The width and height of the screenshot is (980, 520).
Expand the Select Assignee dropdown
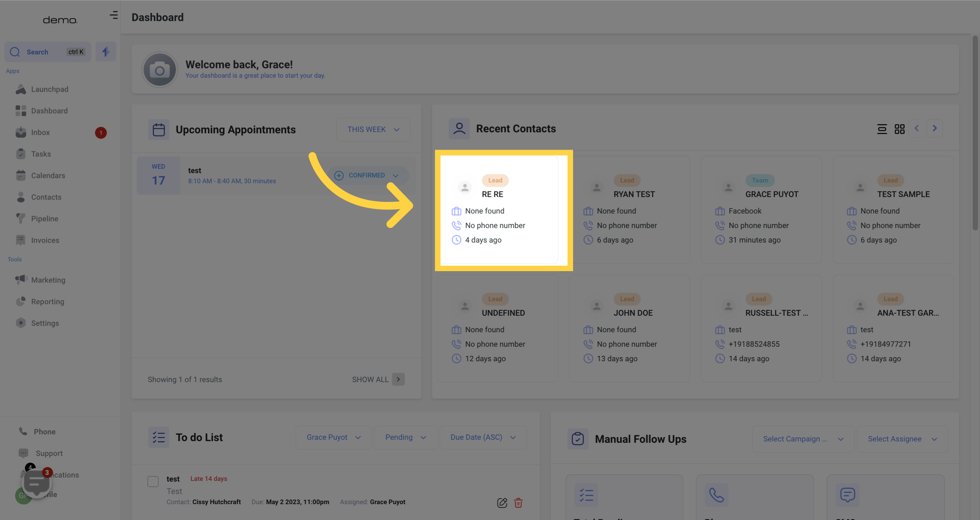point(902,439)
